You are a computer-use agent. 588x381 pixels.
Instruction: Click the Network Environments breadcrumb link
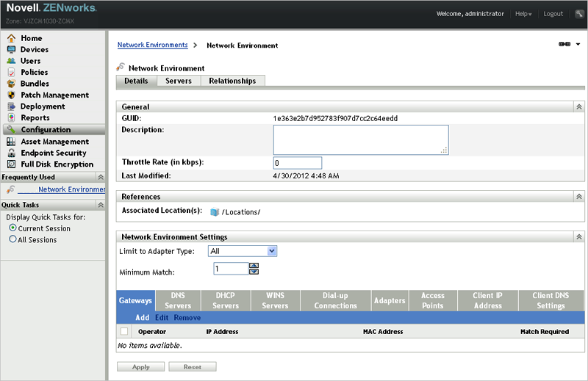(x=152, y=45)
